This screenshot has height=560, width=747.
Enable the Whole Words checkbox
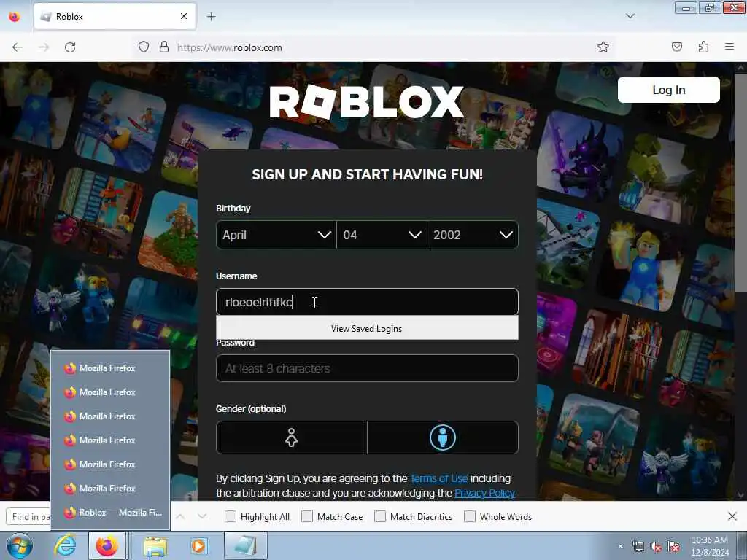470,517
